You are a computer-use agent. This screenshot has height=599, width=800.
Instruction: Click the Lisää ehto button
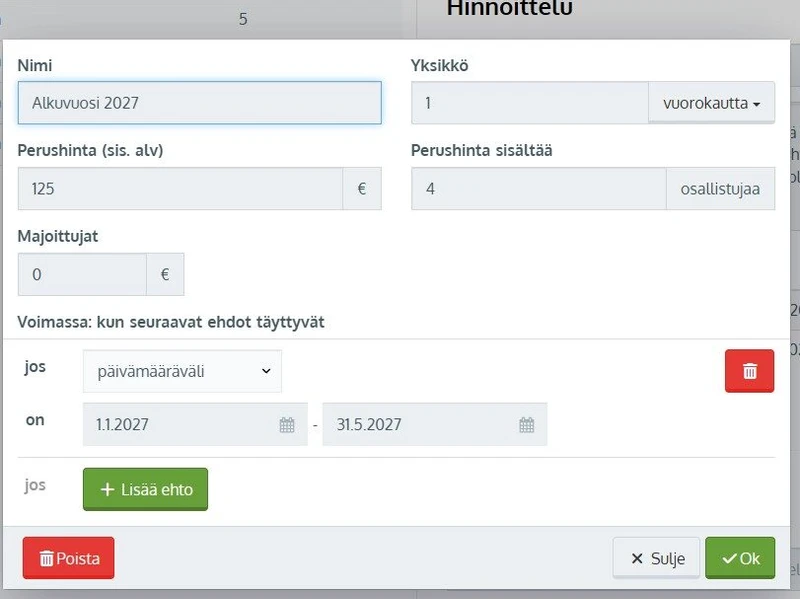pyautogui.click(x=145, y=489)
